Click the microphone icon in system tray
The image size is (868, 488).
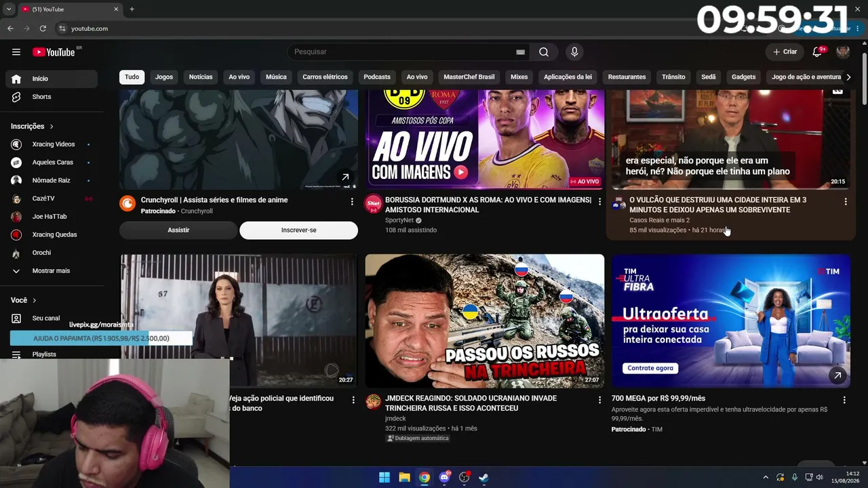tap(794, 477)
